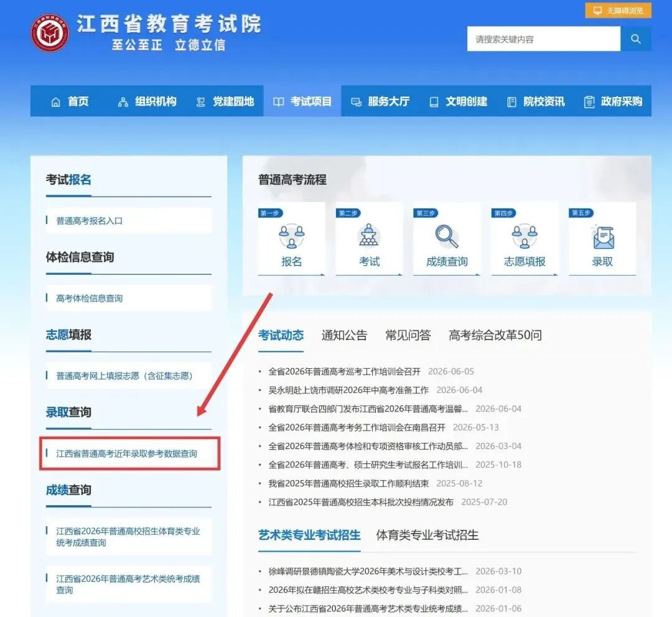This screenshot has width=672, height=617.
Task: Click the magnifier search button
Action: pos(635,39)
